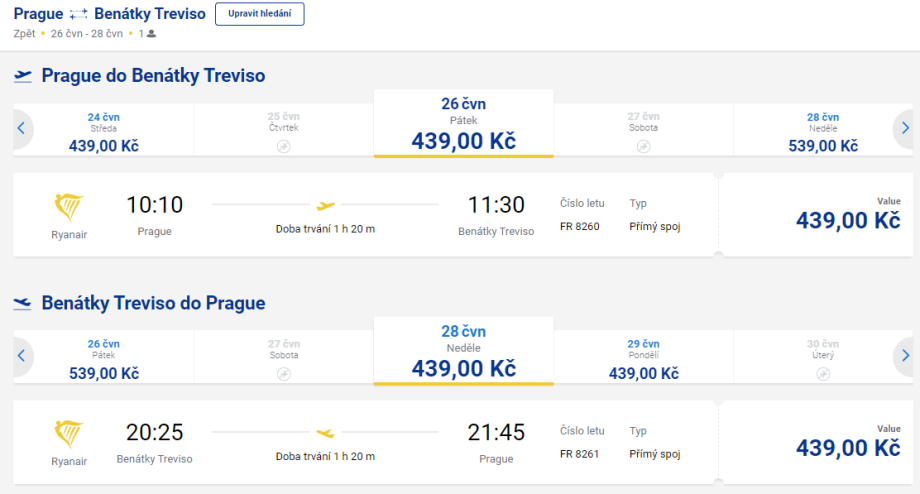Select outbound date 24 čvn Středa
This screenshot has width=920, height=494.
point(104,132)
